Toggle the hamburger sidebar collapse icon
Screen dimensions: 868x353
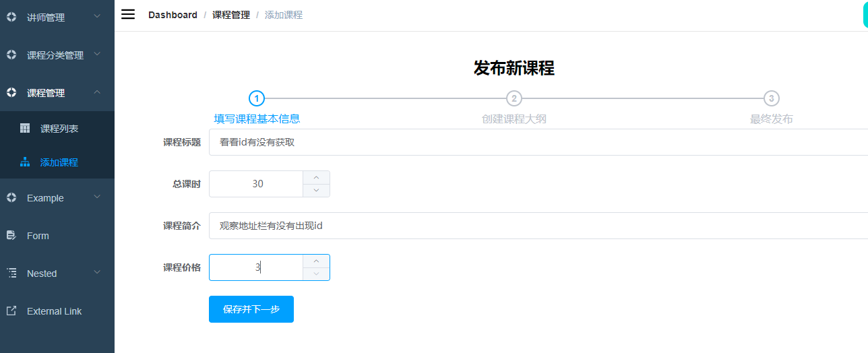[128, 14]
